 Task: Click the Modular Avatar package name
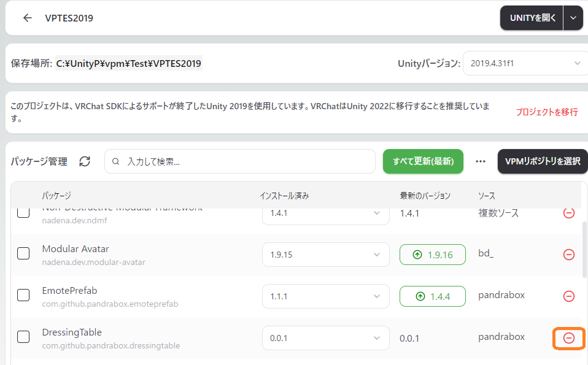pos(75,249)
